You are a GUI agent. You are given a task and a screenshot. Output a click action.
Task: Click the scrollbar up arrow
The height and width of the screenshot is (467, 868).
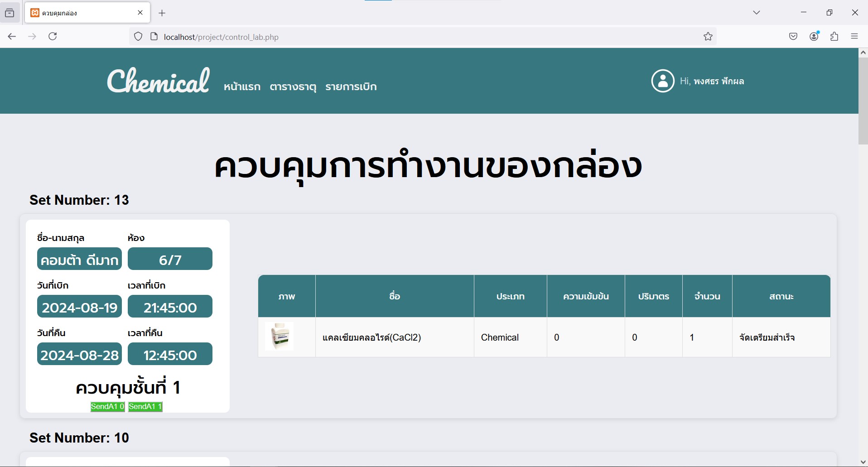(x=863, y=53)
